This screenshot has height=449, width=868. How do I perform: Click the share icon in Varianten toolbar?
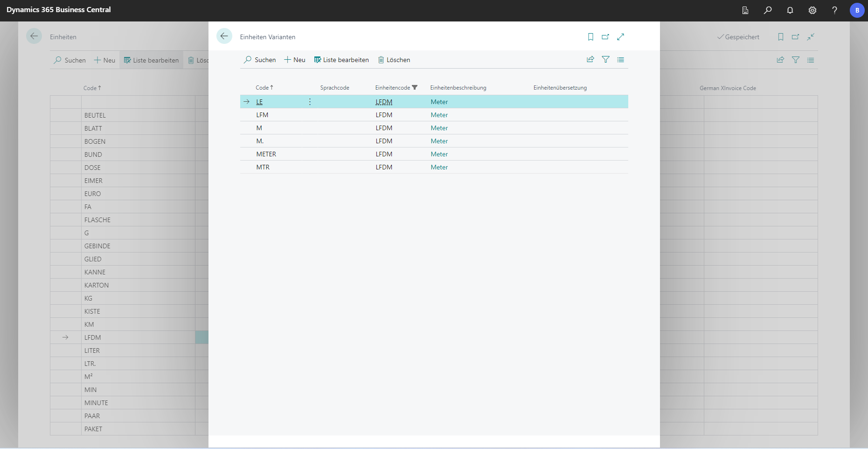click(x=590, y=60)
